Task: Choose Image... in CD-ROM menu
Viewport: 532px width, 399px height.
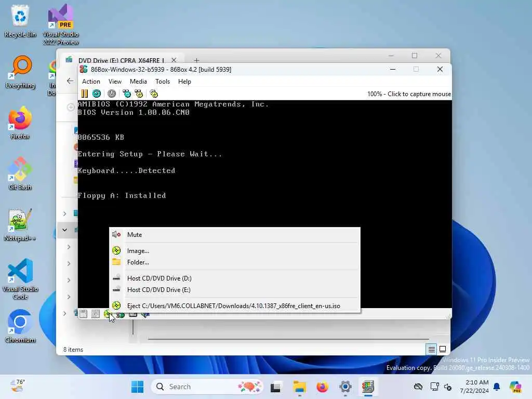Action: tap(235, 251)
